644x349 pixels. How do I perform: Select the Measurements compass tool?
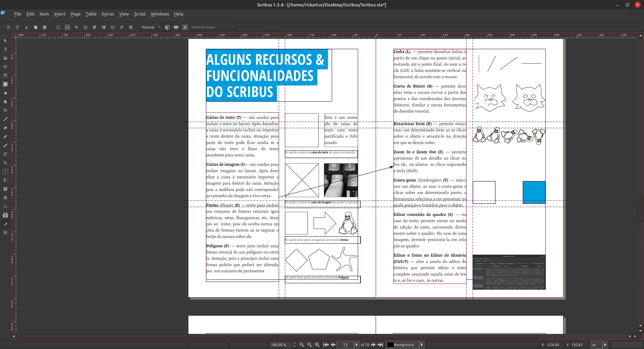5,207
